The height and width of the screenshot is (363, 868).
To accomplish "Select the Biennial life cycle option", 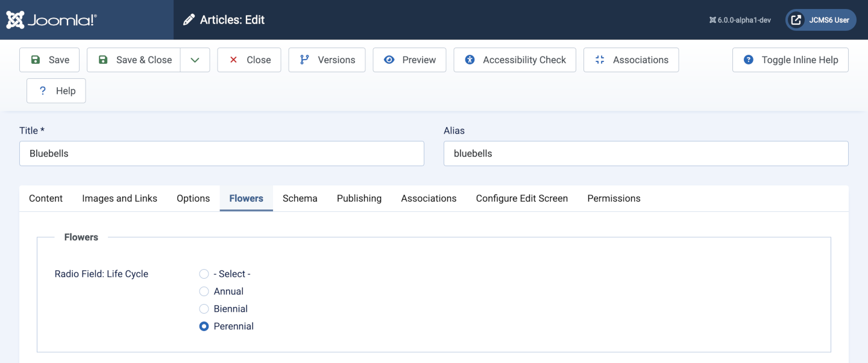I will [204, 309].
